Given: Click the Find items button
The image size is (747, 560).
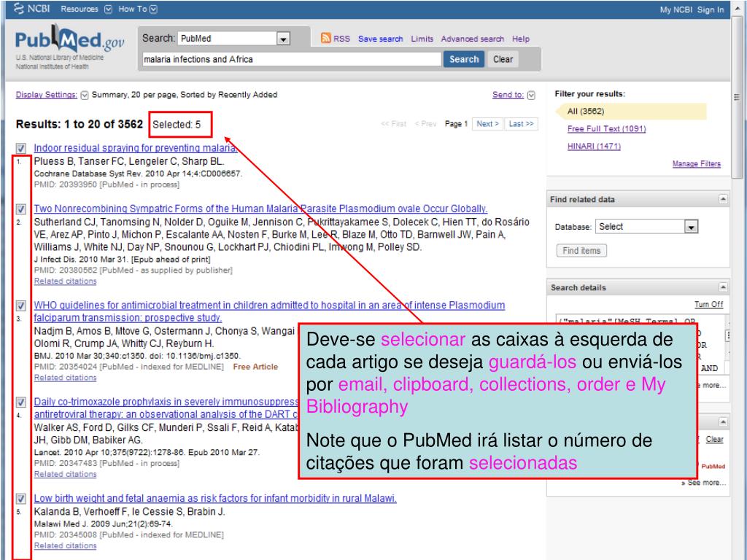Looking at the screenshot, I should pos(581,251).
